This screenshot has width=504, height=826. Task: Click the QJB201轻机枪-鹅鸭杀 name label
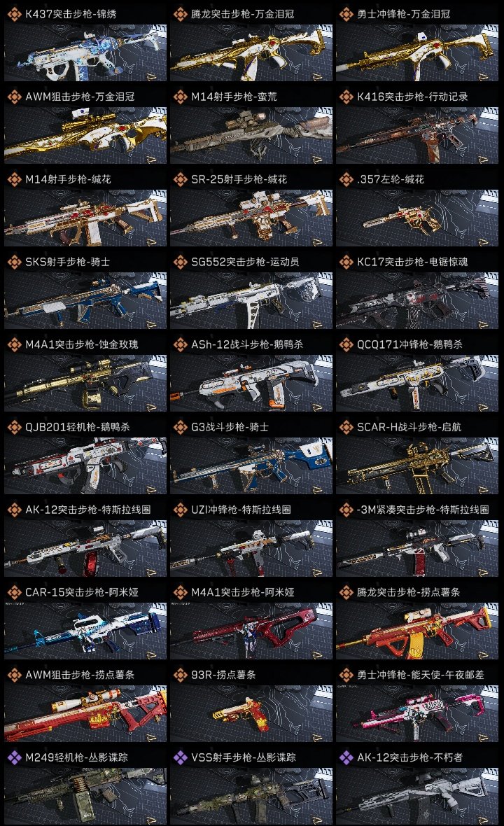78,427
